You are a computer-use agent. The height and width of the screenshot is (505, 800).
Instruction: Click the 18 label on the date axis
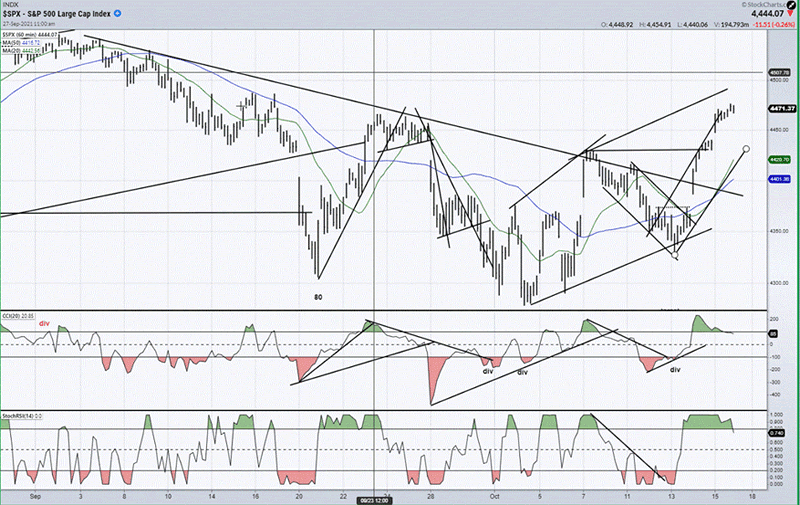[x=752, y=495]
